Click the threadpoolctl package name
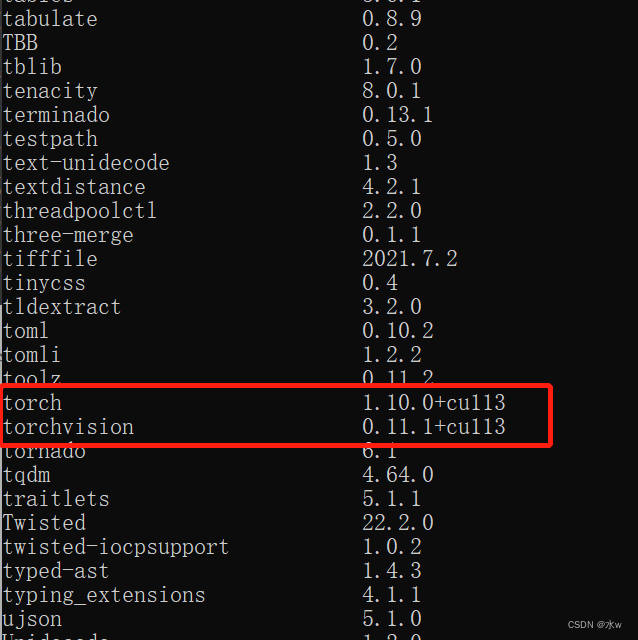The height and width of the screenshot is (640, 638). [80, 211]
